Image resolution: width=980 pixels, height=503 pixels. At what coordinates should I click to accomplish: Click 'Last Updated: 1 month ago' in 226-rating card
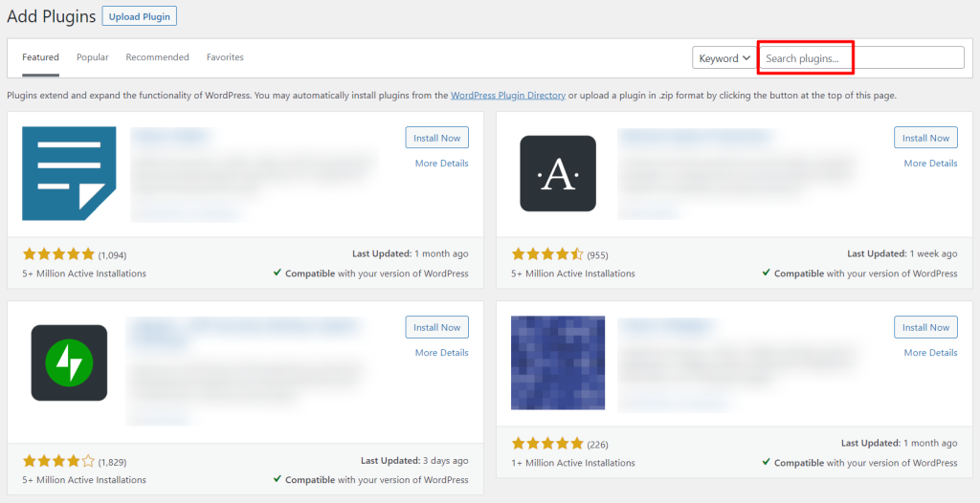(x=899, y=443)
